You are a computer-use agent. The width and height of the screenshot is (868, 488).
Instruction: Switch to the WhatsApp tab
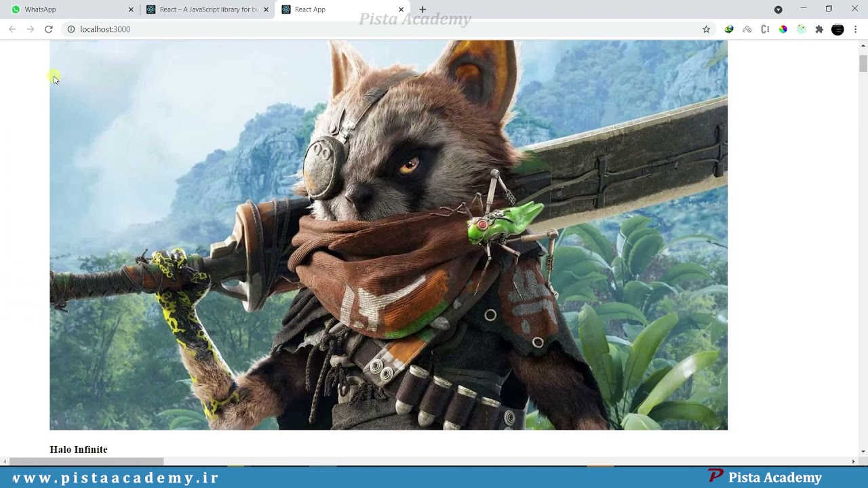pos(71,9)
